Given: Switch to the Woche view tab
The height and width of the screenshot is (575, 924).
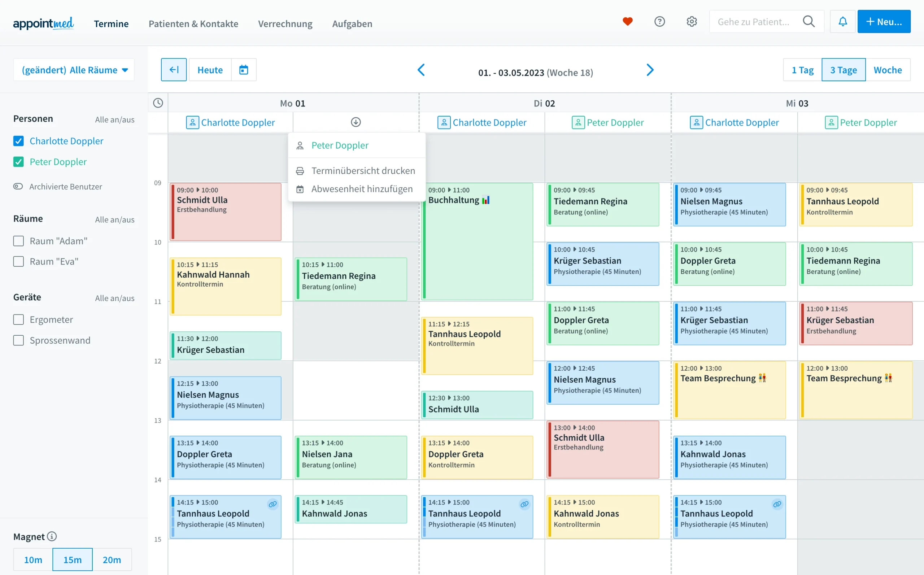Looking at the screenshot, I should point(887,70).
